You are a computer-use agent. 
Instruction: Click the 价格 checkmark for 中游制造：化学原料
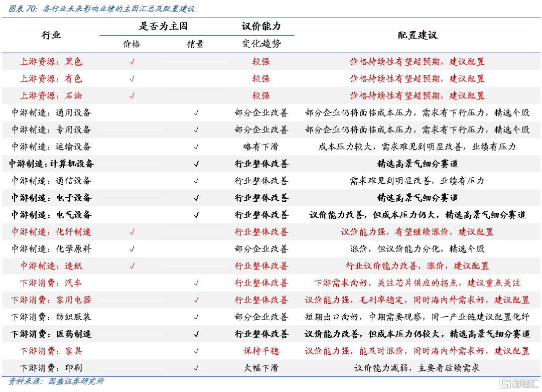coord(132,248)
